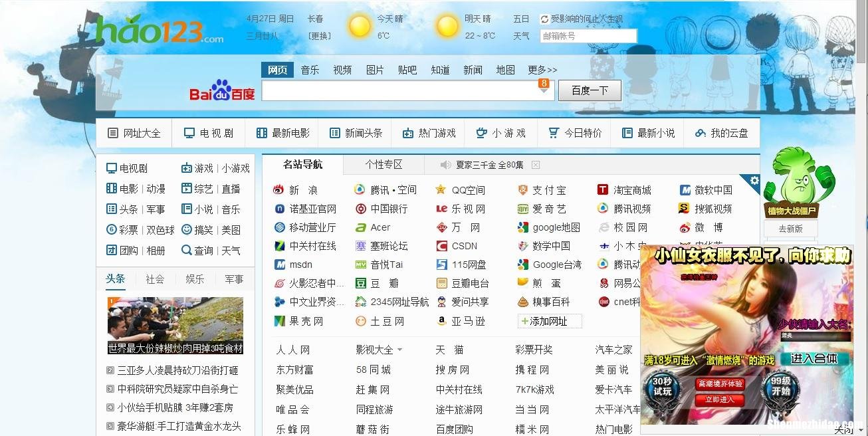This screenshot has height=436, width=868.
Task: Click the 邮箱帐号 input field
Action: (589, 36)
